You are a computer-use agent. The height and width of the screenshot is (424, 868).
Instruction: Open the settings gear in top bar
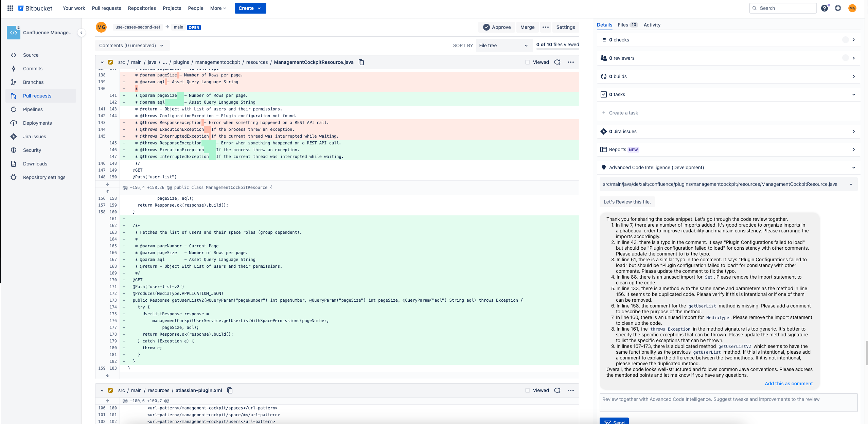point(838,8)
